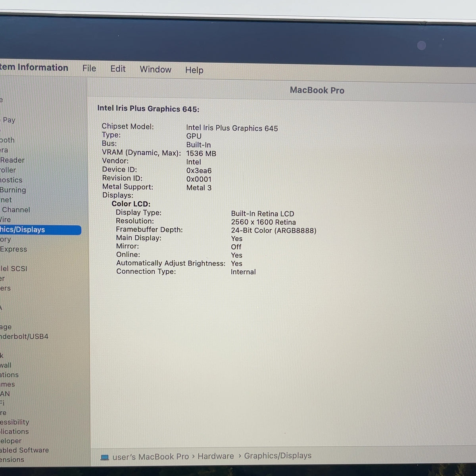
Task: Select the Volumes sidebar item
Action: tap(8, 384)
